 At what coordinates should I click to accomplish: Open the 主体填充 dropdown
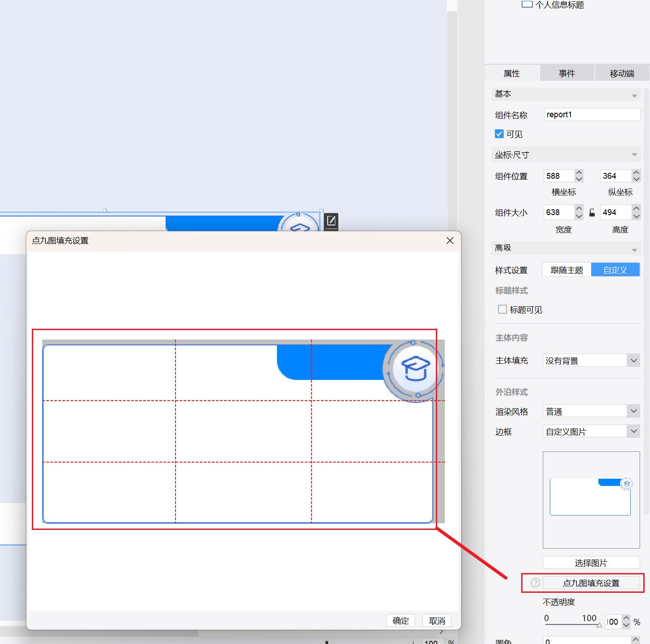click(x=633, y=360)
